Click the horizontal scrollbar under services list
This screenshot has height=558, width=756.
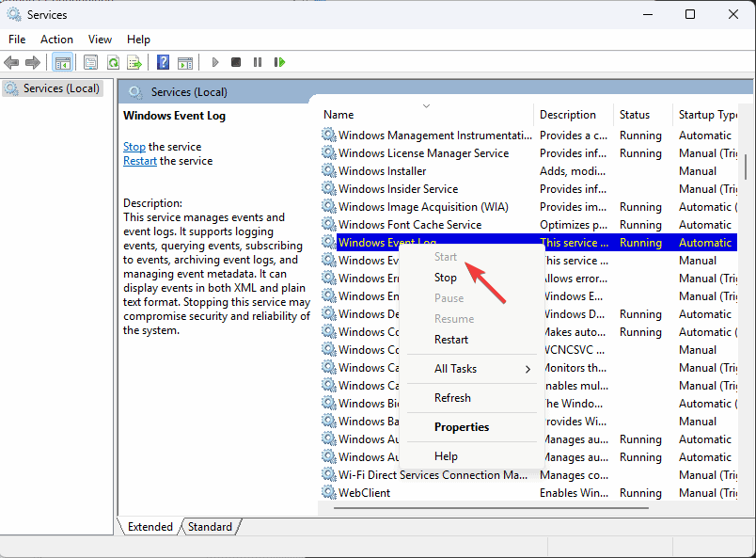[491, 508]
